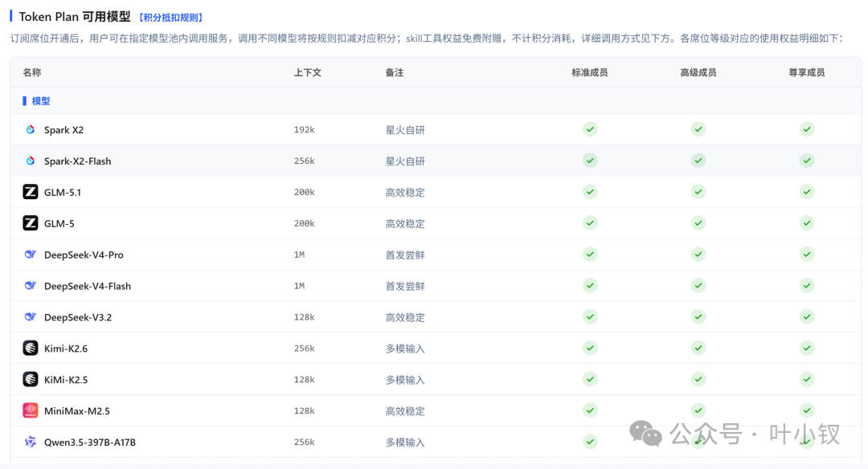868x469 pixels.
Task: Click the 模型 section label
Action: coord(41,100)
